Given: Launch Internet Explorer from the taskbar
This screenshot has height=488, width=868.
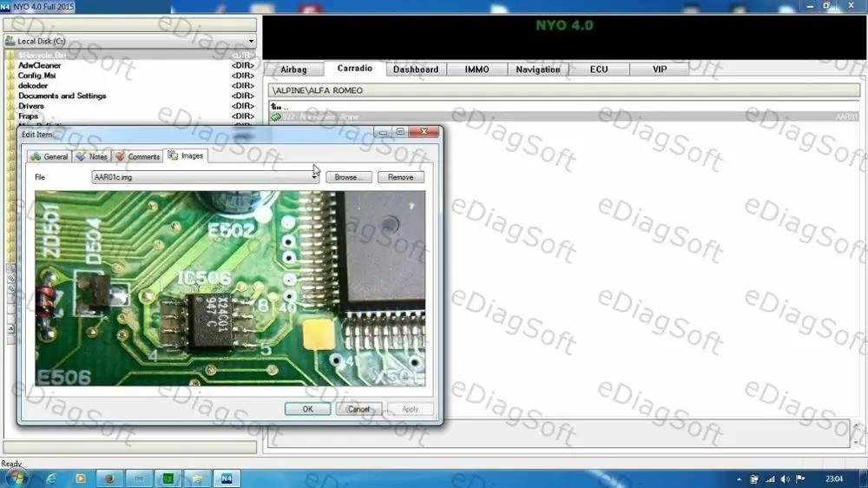Looking at the screenshot, I should pos(51,478).
